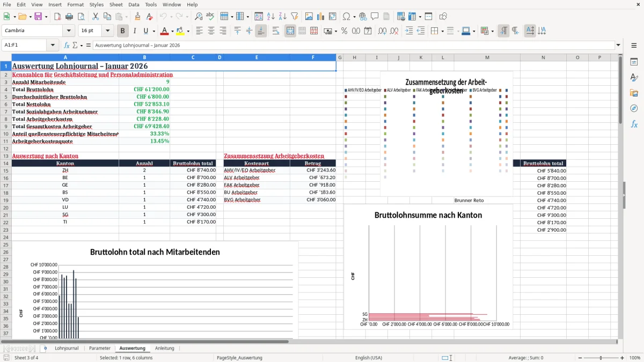644x362 pixels.
Task: Switch to the Parameter sheet tab
Action: pos(100,348)
